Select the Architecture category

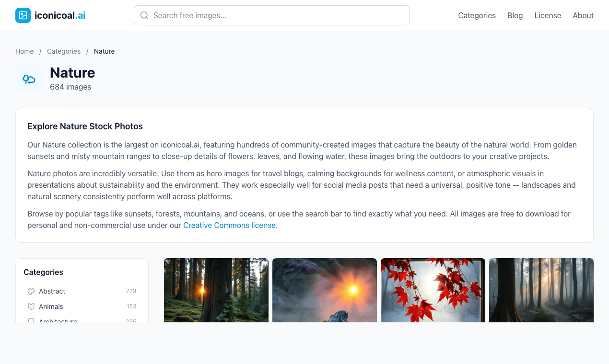[58, 321]
